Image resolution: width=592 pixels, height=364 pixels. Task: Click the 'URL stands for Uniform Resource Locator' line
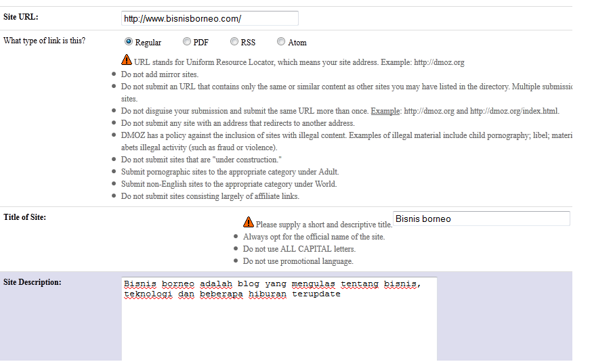[x=299, y=62]
